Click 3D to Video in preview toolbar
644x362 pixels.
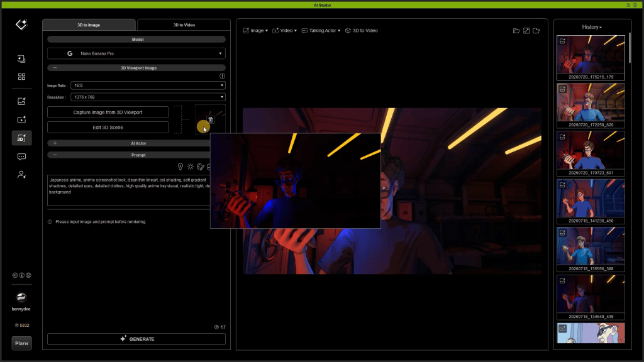click(362, 31)
